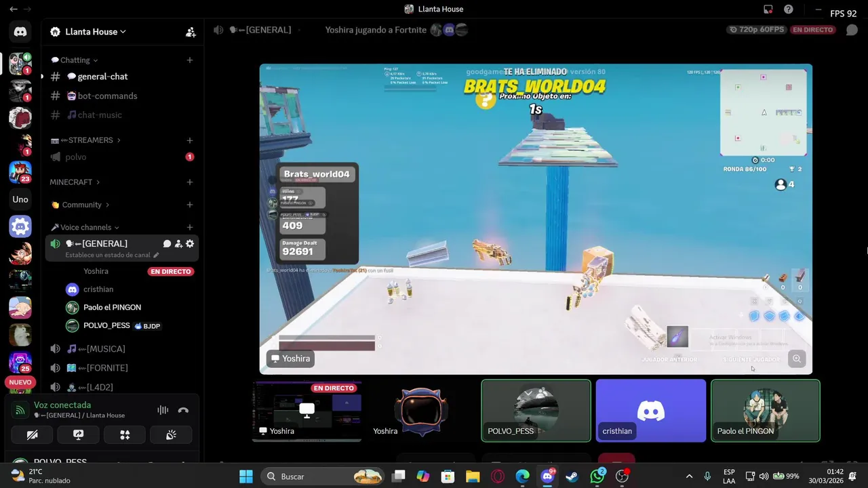Show hidden system tray icons chevron
868x488 pixels.
(689, 476)
